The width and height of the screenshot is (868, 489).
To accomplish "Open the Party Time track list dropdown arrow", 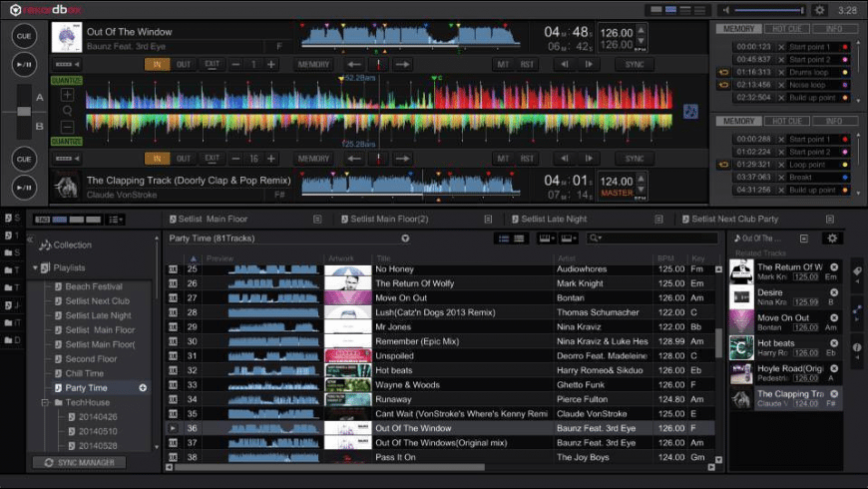I will click(x=405, y=239).
